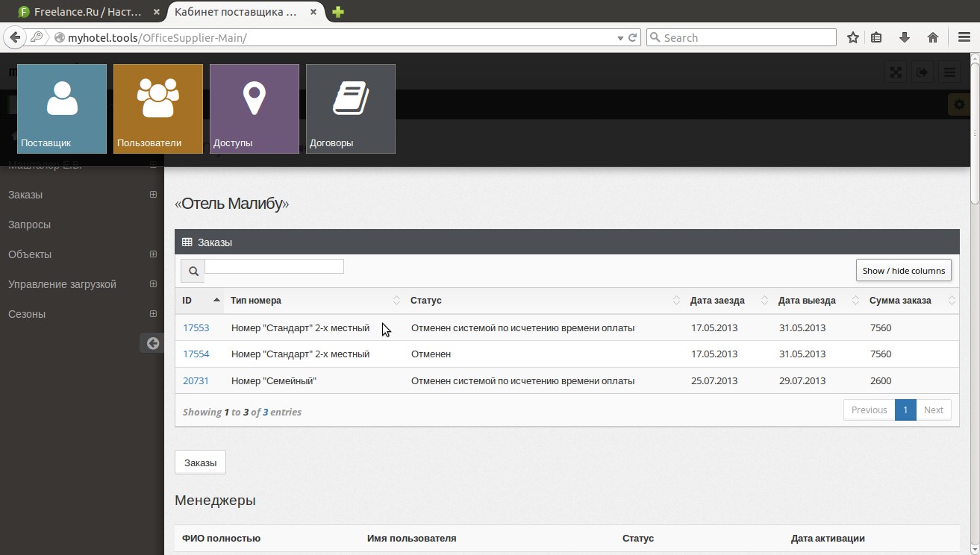980x555 pixels.
Task: Sort the orders table by Статус column
Action: click(543, 301)
